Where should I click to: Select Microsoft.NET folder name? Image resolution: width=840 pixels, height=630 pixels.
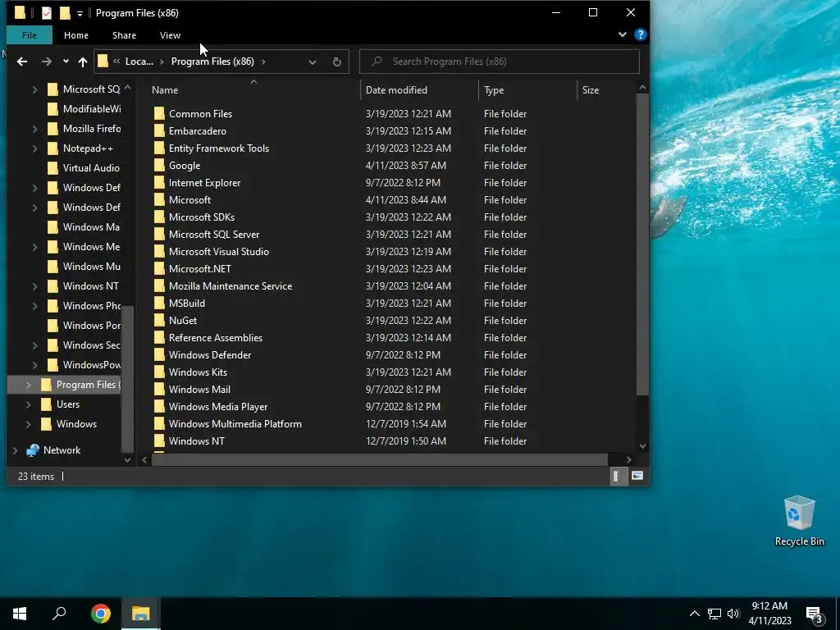200,269
